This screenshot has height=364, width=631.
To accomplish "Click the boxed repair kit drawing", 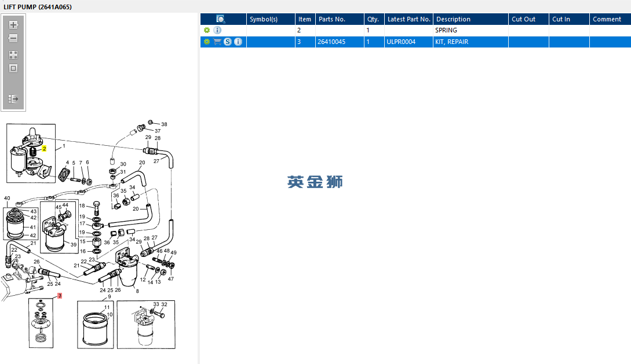I will [x=41, y=323].
